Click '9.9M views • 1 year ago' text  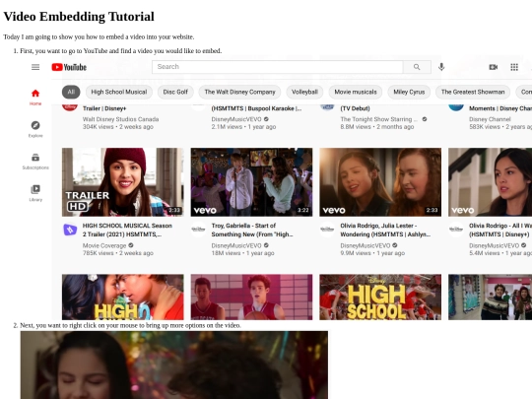(372, 253)
